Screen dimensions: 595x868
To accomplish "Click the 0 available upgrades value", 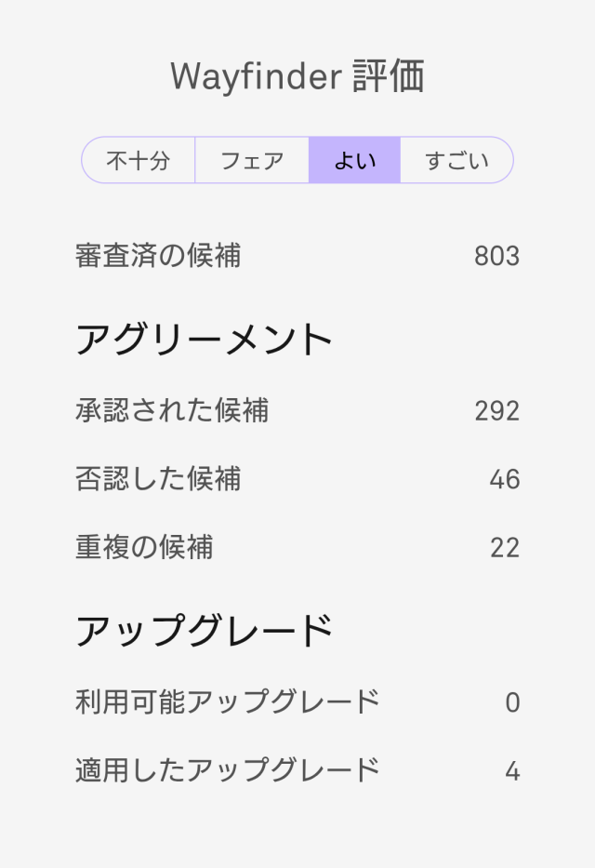I will [x=512, y=702].
